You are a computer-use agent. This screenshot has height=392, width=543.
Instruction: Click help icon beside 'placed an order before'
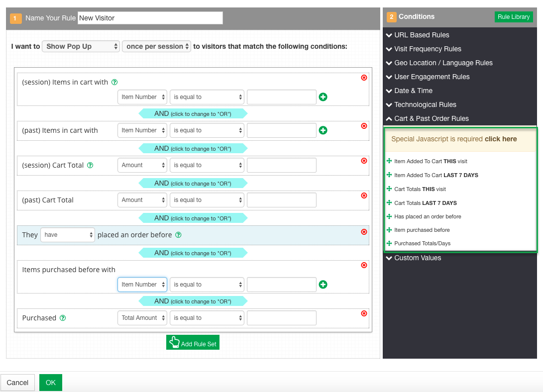[x=178, y=235]
